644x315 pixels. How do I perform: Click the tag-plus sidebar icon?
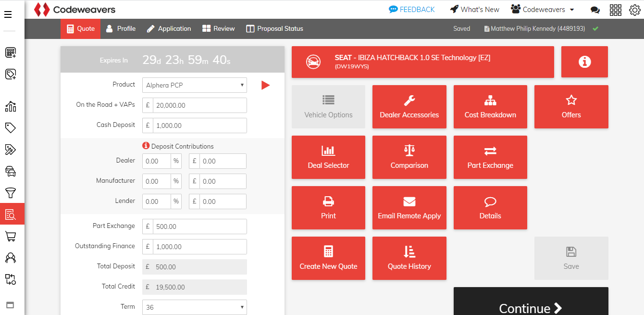(x=11, y=74)
